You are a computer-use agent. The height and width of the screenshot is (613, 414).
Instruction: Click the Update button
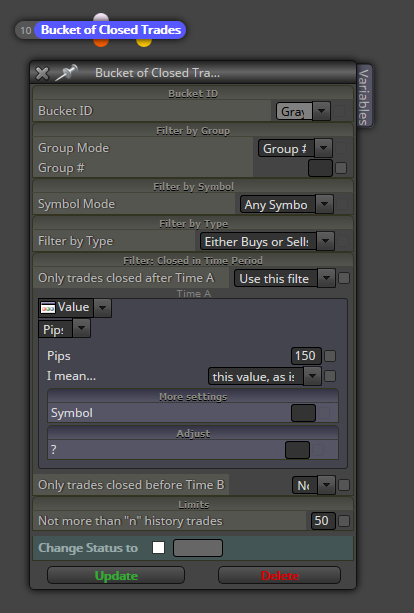pyautogui.click(x=116, y=575)
